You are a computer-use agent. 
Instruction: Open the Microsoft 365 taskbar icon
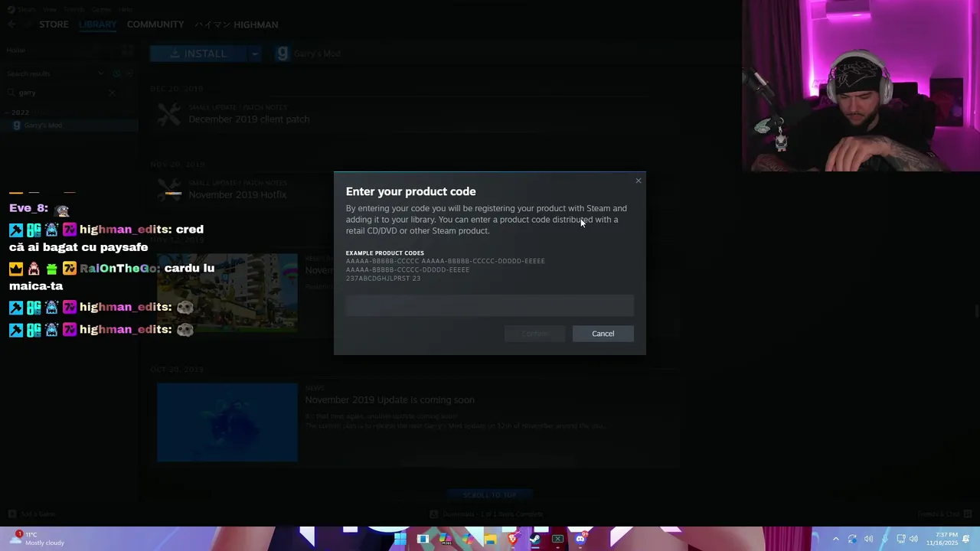(x=446, y=539)
